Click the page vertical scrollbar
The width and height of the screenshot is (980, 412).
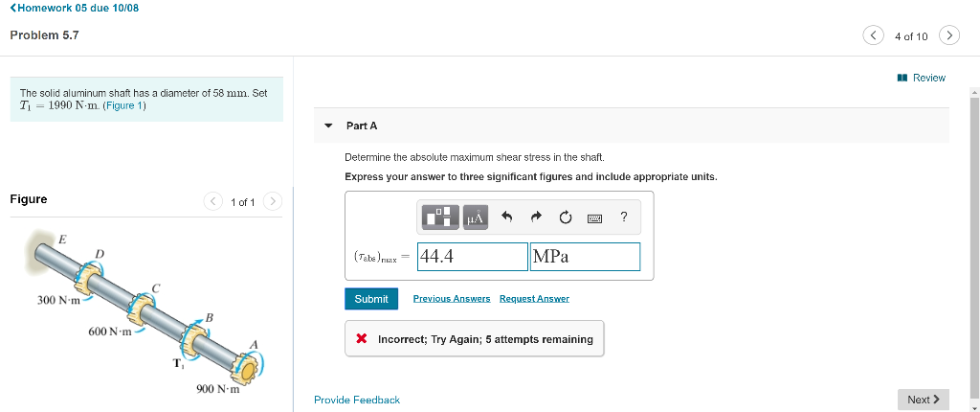[973, 247]
